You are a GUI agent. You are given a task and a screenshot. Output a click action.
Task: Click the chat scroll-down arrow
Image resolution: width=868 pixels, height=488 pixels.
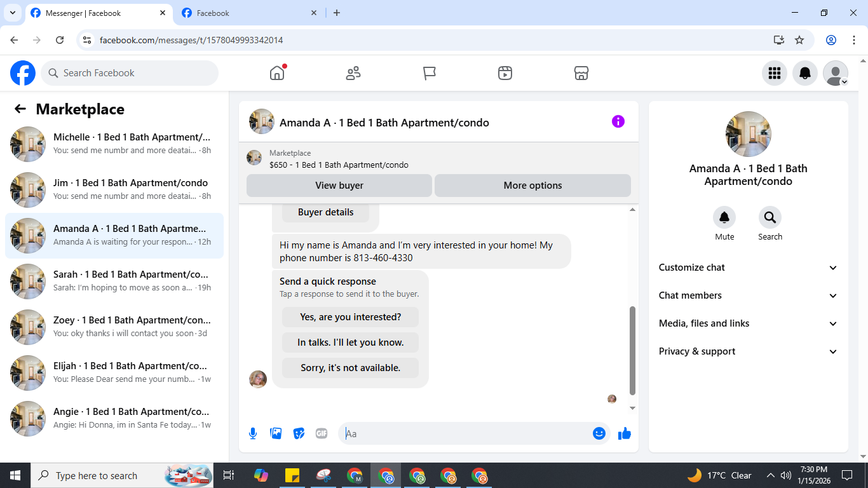coord(632,408)
